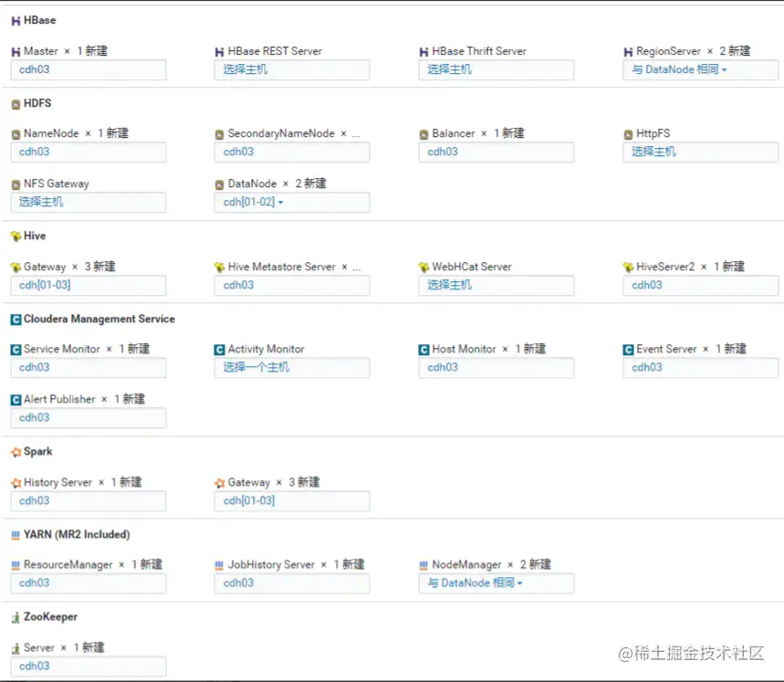Click the HBase service icon in the header
Image resolution: width=784 pixels, height=682 pixels.
pos(16,21)
